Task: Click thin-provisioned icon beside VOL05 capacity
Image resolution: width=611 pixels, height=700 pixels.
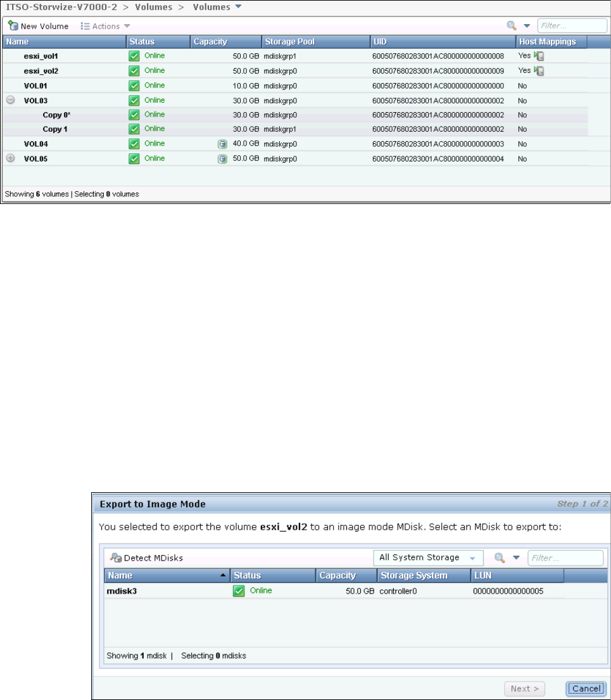Action: (x=222, y=159)
